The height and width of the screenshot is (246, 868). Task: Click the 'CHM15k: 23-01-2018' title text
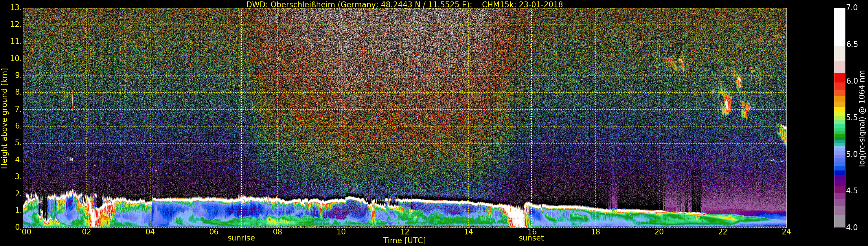point(522,4)
